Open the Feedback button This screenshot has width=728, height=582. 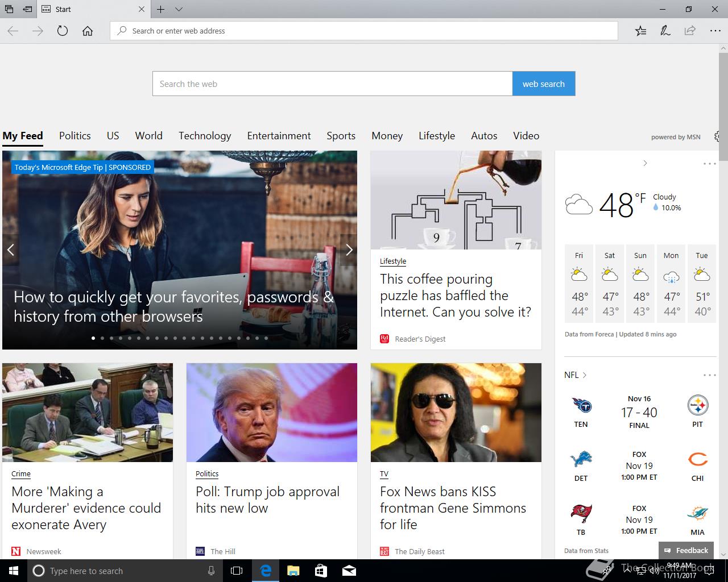tap(686, 550)
